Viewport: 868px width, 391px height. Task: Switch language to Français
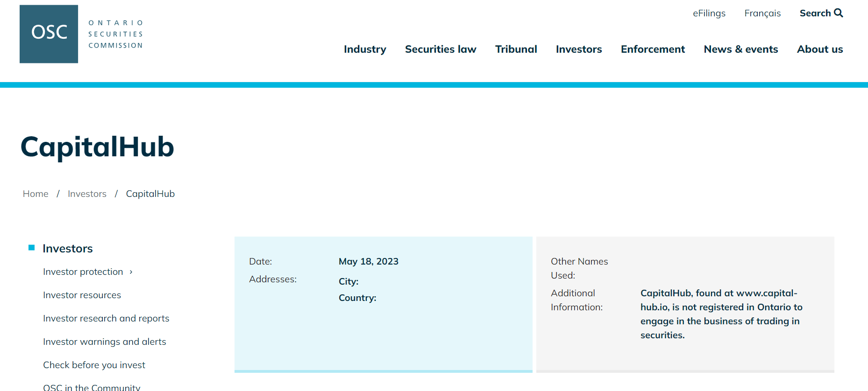point(762,13)
